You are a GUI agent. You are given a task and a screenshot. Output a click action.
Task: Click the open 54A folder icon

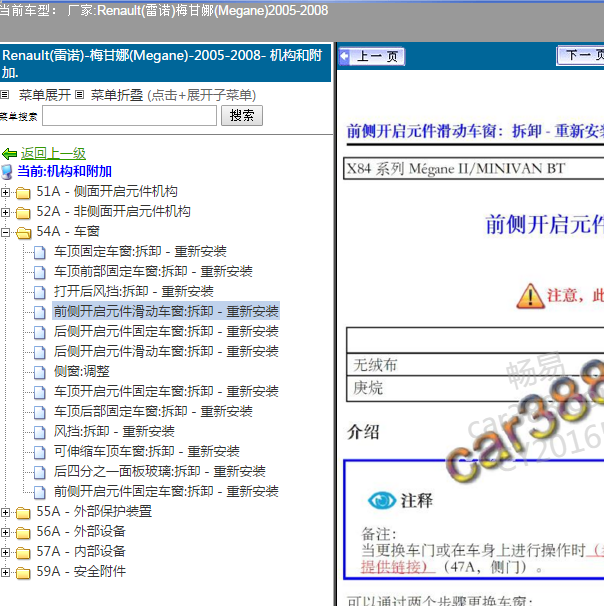click(x=24, y=232)
